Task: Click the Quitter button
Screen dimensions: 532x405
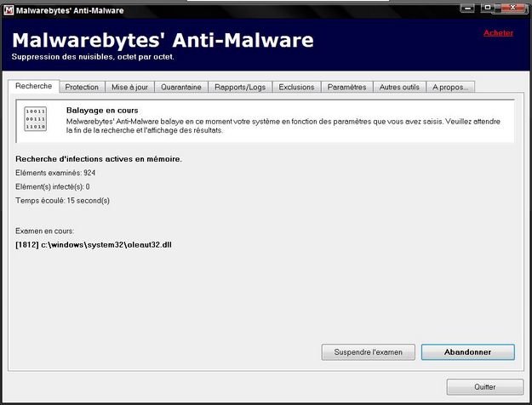Action: (485, 386)
